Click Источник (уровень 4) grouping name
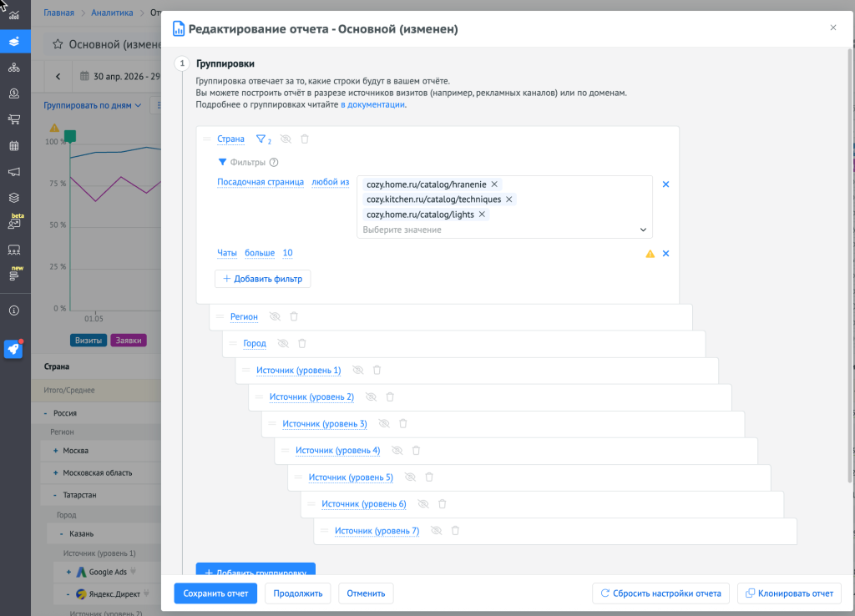Image resolution: width=855 pixels, height=616 pixels. coord(337,450)
